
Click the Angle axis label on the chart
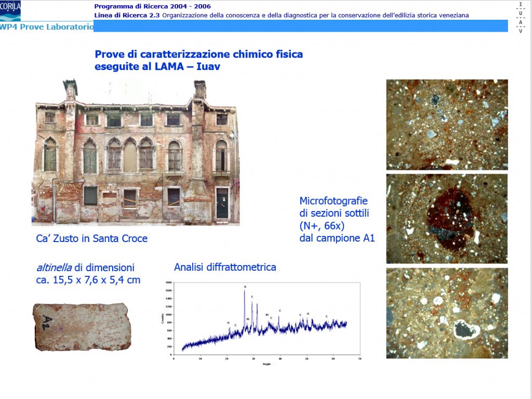click(x=267, y=364)
